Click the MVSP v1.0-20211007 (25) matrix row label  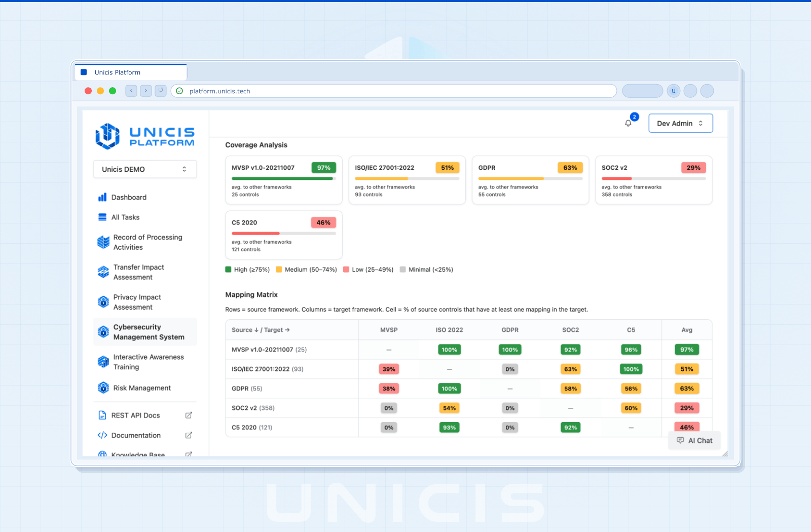pos(269,350)
